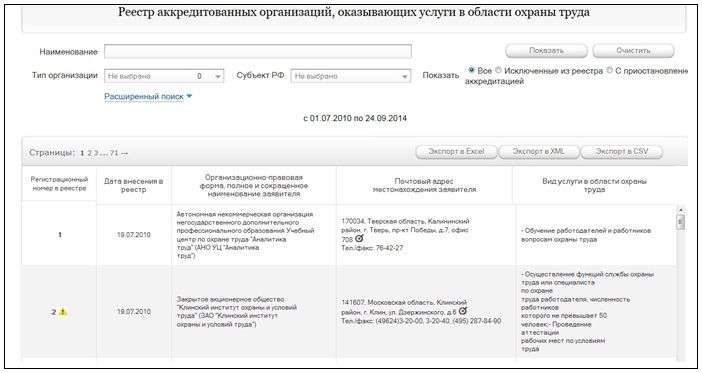Expand "Расширенный поиск" options
The height and width of the screenshot is (373, 702).
coord(148,96)
